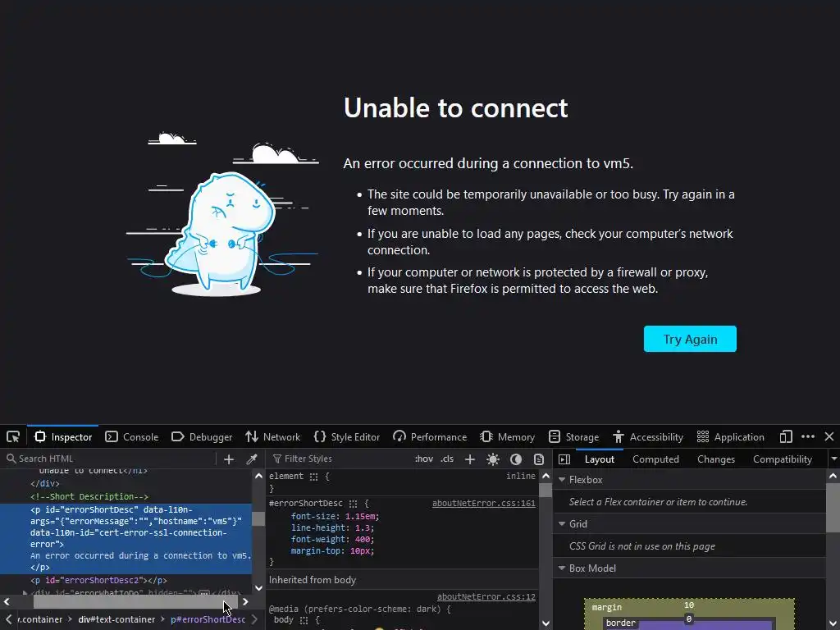840x630 pixels.
Task: Open the Application tab
Action: pos(731,437)
